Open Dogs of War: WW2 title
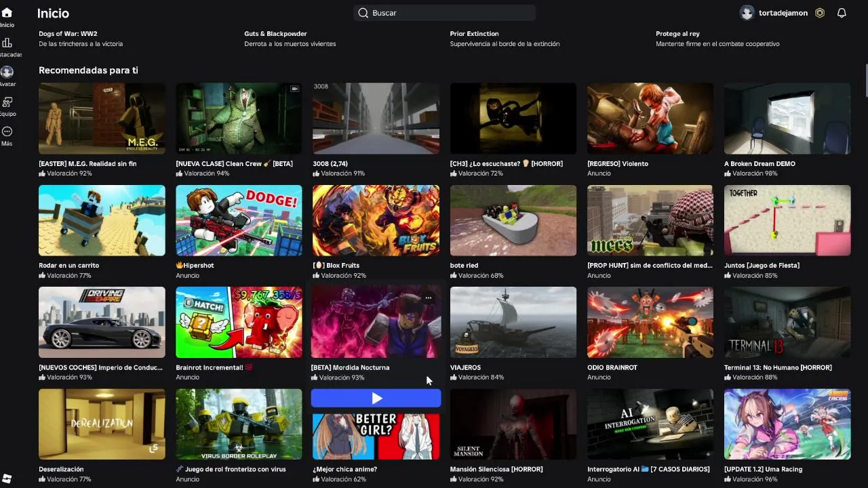868x488 pixels. click(68, 33)
